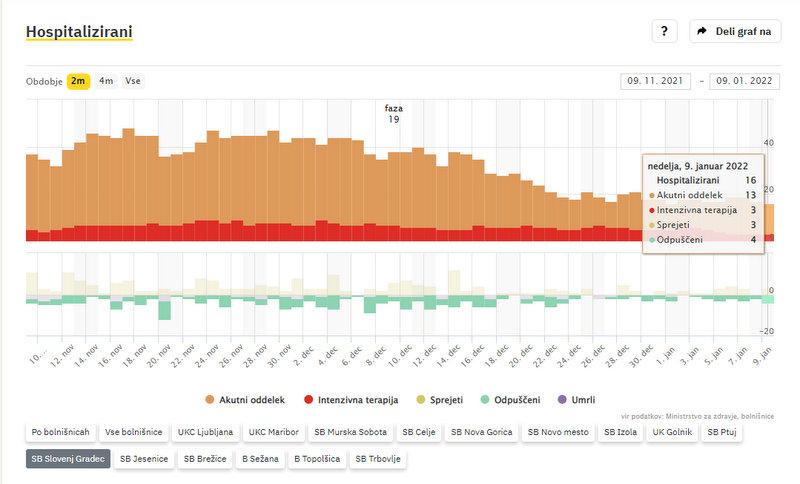800x484 pixels.
Task: Select the Vse bolnišnice filter
Action: tap(134, 432)
